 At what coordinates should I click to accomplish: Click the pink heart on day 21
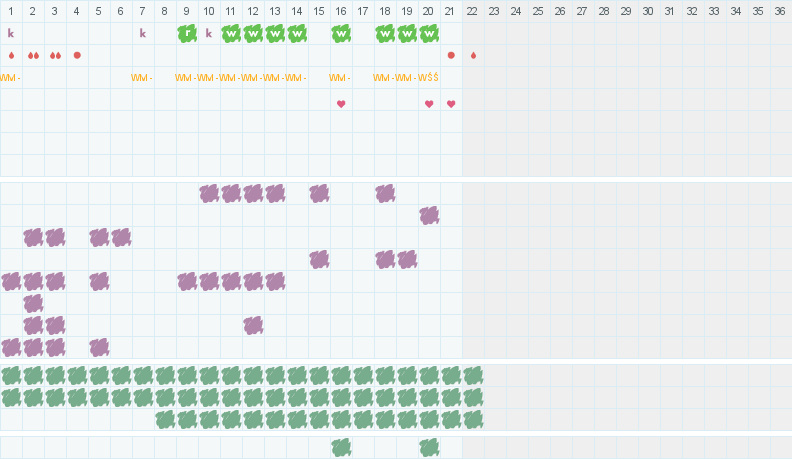tap(451, 104)
